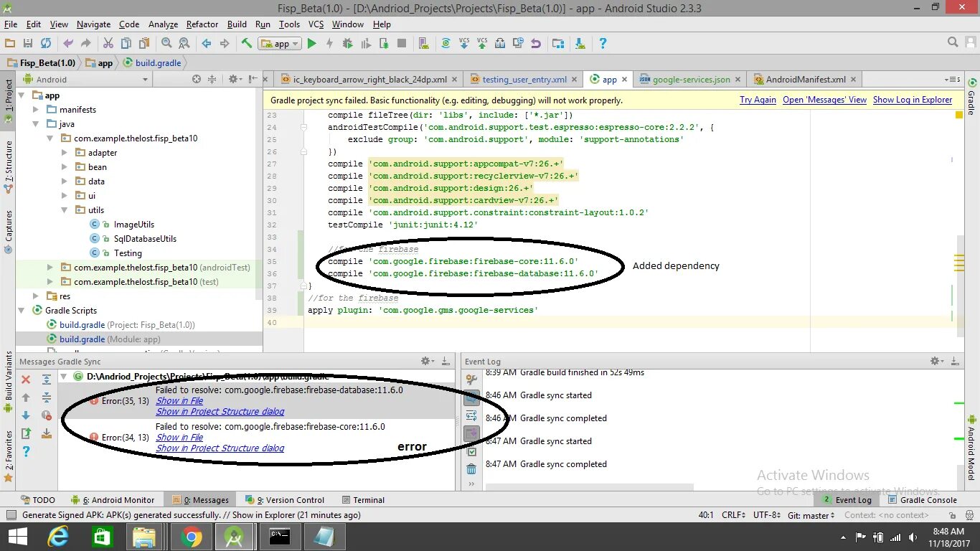This screenshot has width=980, height=551.
Task: Toggle the Android Model side tool window
Action: [x=972, y=447]
